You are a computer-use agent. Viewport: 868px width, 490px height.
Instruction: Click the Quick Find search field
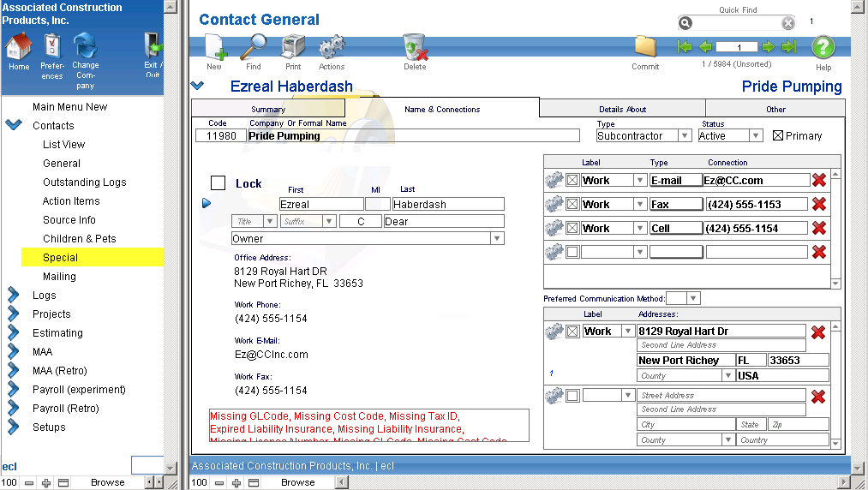[736, 23]
